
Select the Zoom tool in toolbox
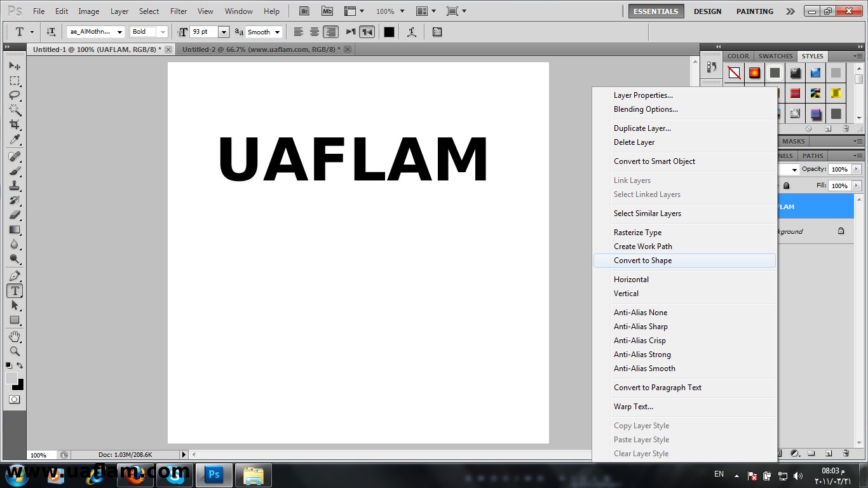coord(14,351)
